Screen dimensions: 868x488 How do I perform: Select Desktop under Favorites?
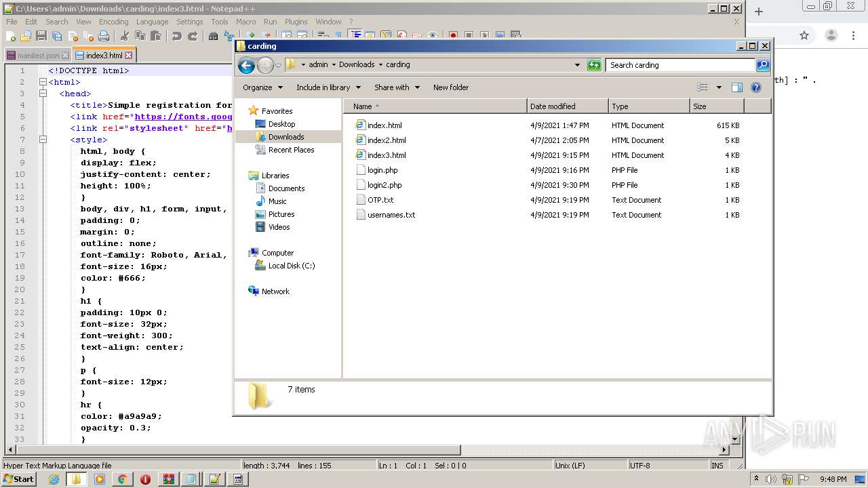point(281,124)
